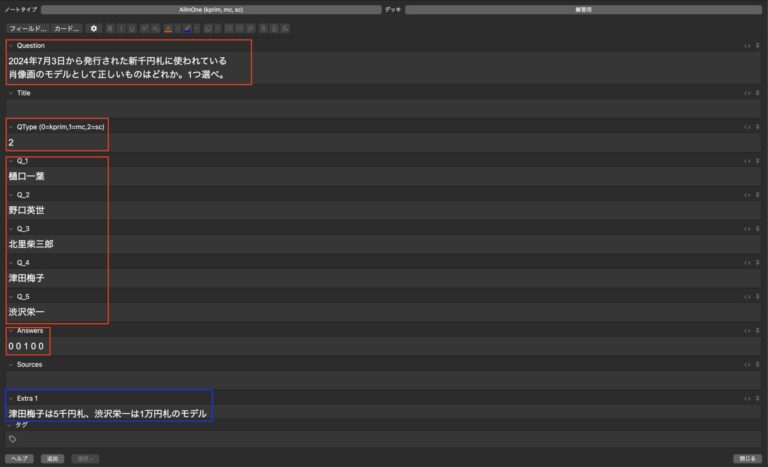Click the tag icon in tag bar
This screenshot has width=768, height=467.
(x=12, y=439)
